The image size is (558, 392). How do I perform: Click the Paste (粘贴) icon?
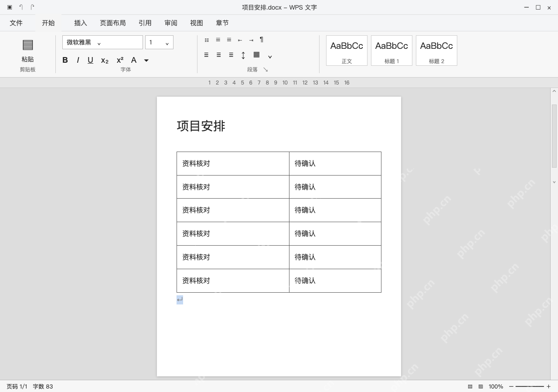pos(27,45)
